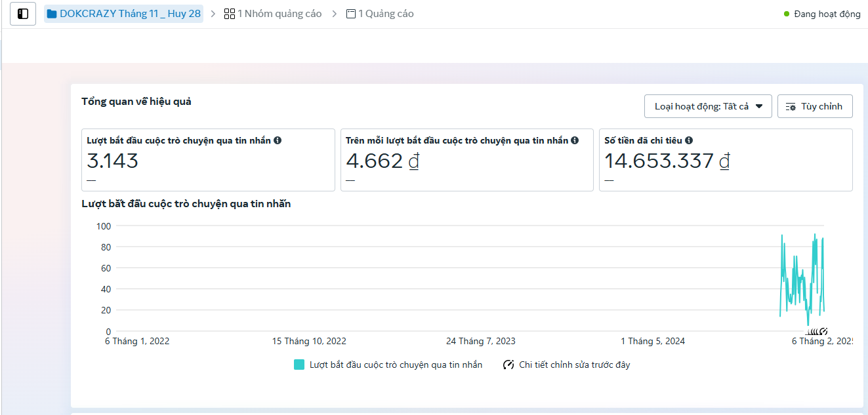Screen dimensions: 868x415
Task: Click info icon beside Trên mỗi lượt bắt đầu
Action: [575, 140]
